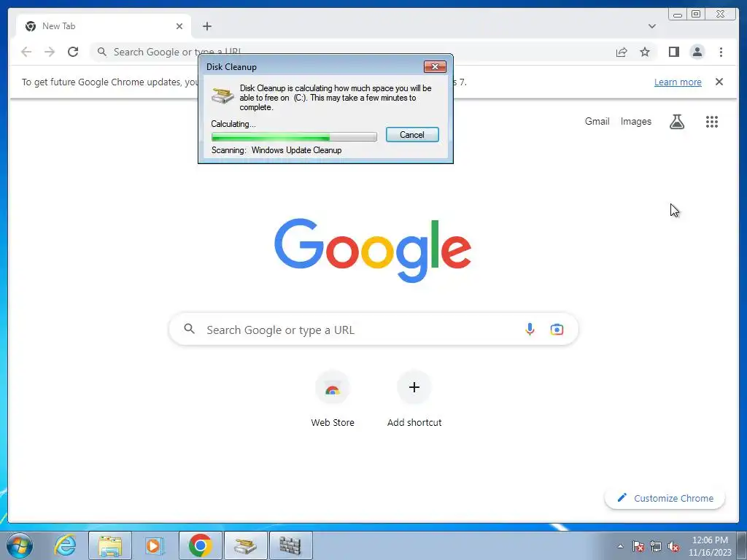Click the Disk Cleanup progress bar
Screen dimensions: 747x560
(294, 137)
